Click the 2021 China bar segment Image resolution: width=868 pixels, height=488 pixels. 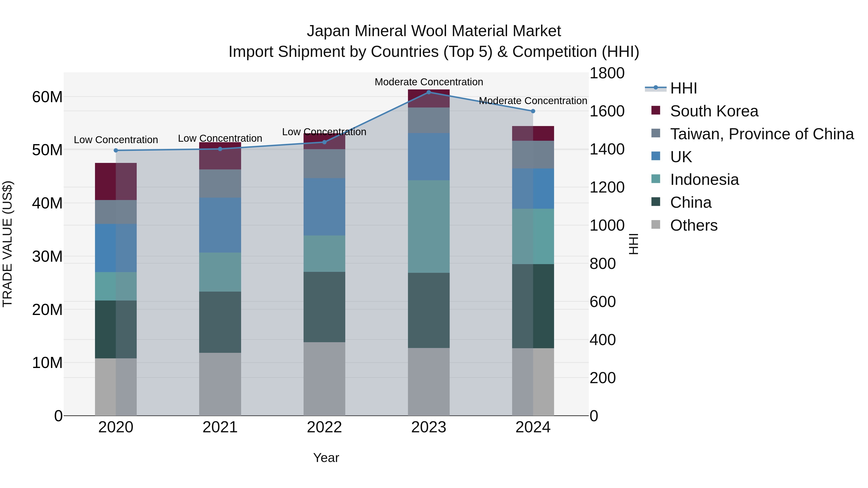(x=220, y=322)
